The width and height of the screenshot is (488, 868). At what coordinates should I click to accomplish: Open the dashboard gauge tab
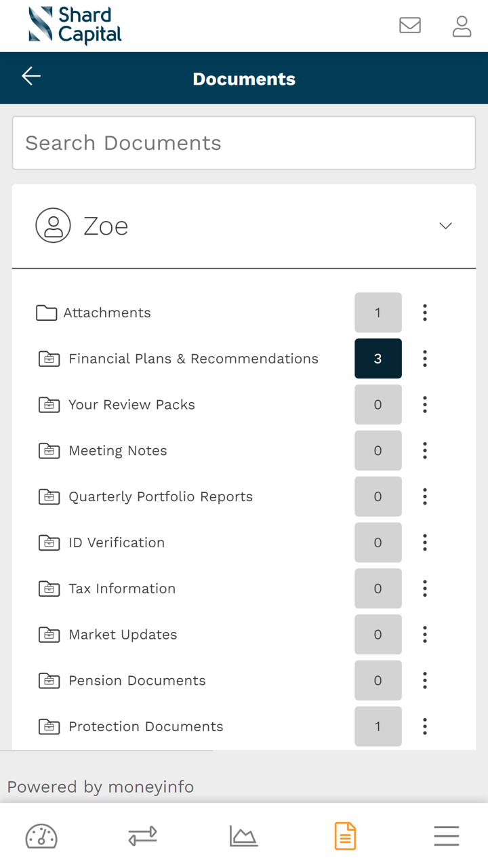click(x=41, y=836)
